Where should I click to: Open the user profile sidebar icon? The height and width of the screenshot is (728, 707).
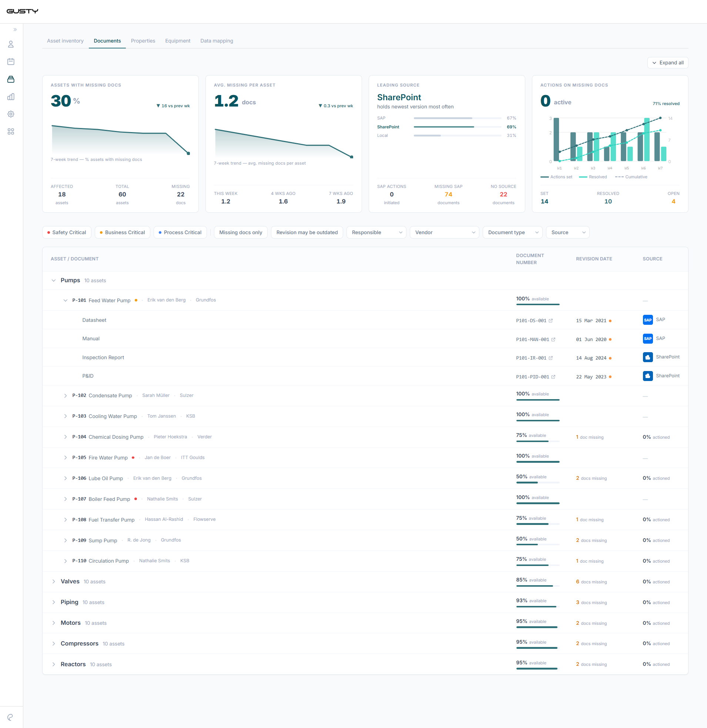11,44
